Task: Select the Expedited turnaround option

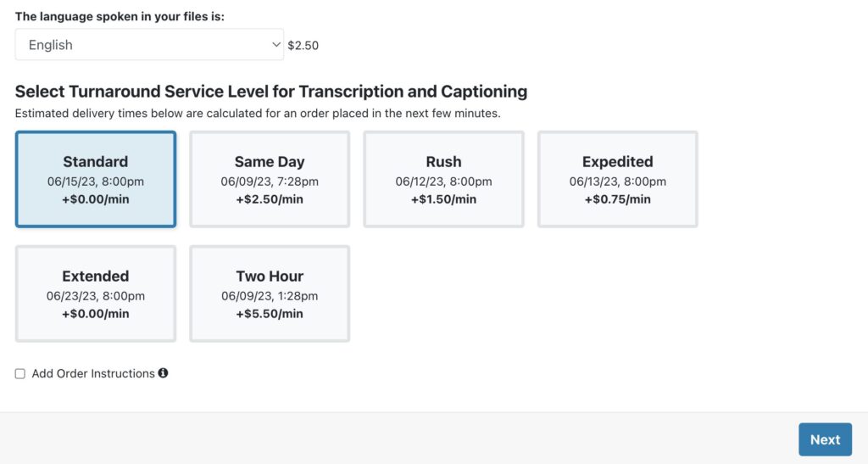Action: coord(617,179)
